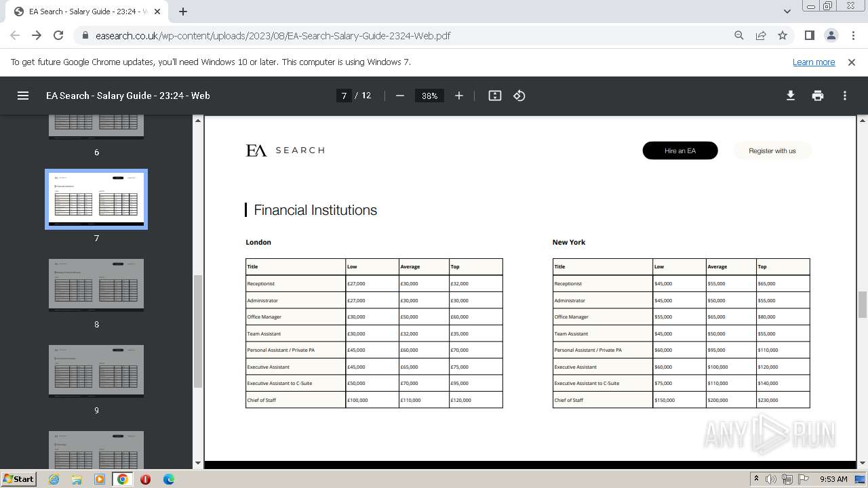Select page 8 thumbnail

pos(96,285)
